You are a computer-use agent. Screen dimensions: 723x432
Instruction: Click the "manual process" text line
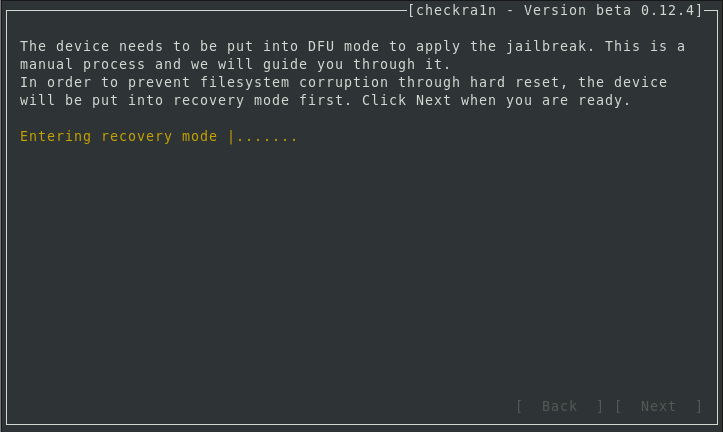[x=85, y=64]
